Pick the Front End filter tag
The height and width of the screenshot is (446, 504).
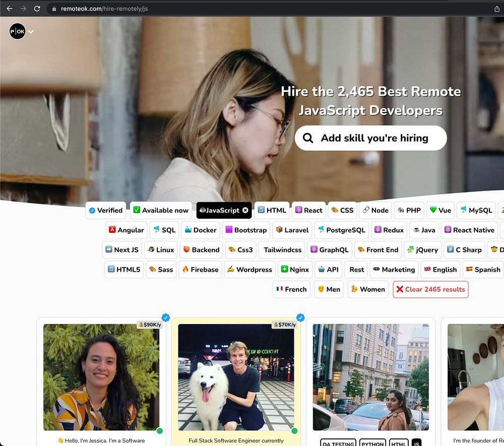(378, 249)
